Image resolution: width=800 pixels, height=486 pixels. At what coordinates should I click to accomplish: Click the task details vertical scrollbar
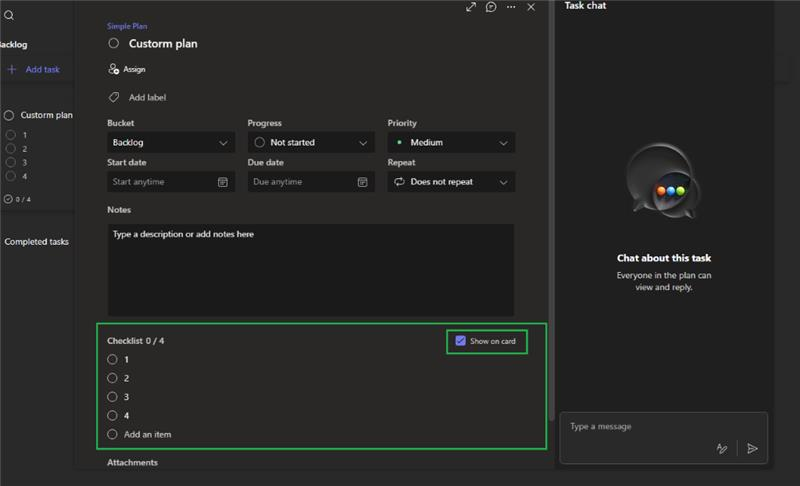pyautogui.click(x=552, y=209)
